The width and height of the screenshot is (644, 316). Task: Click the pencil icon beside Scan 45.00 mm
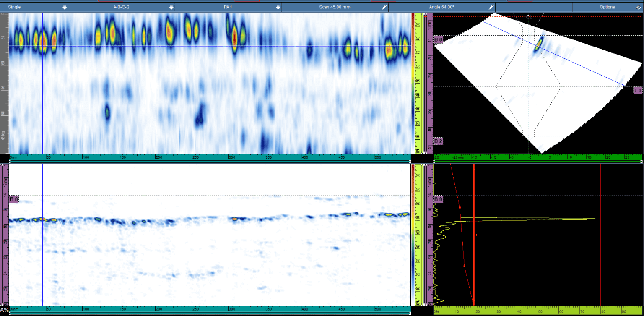click(384, 7)
